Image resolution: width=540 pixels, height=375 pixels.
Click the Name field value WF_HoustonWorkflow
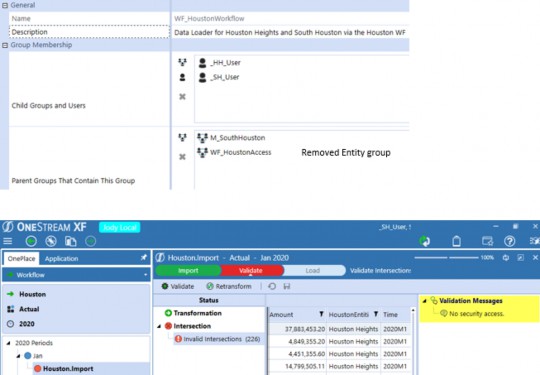[209, 19]
